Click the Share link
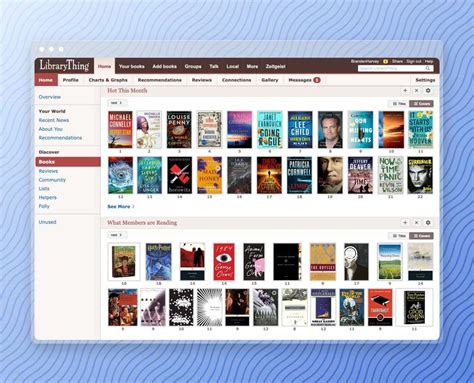Viewport: 474px width, 383px height. [x=397, y=61]
